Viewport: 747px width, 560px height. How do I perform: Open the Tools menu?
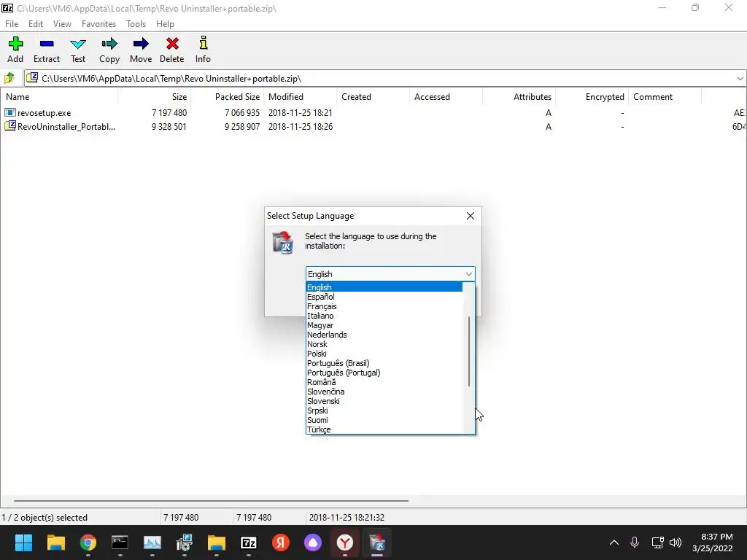[136, 24]
